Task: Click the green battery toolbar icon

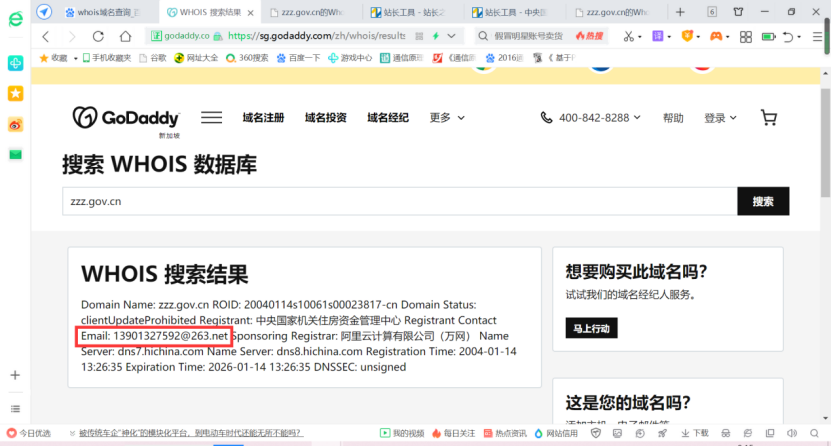Action: point(768,37)
